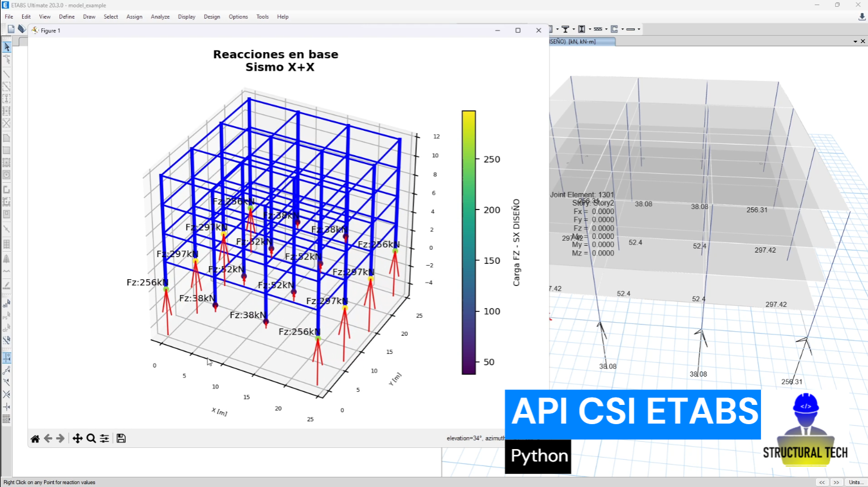The height and width of the screenshot is (487, 868).
Task: Save the Figure 1 plot to file
Action: tap(121, 438)
